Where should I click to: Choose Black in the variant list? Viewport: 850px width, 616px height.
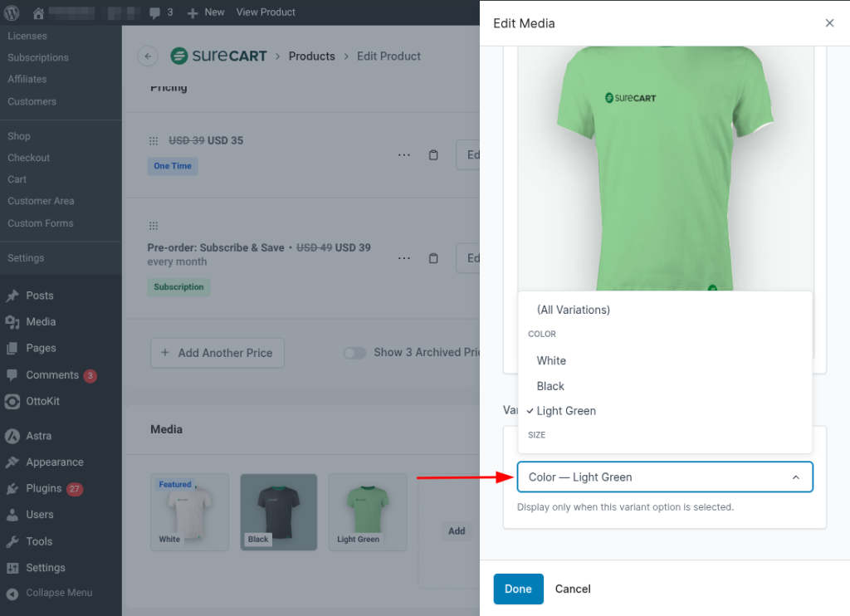(550, 386)
